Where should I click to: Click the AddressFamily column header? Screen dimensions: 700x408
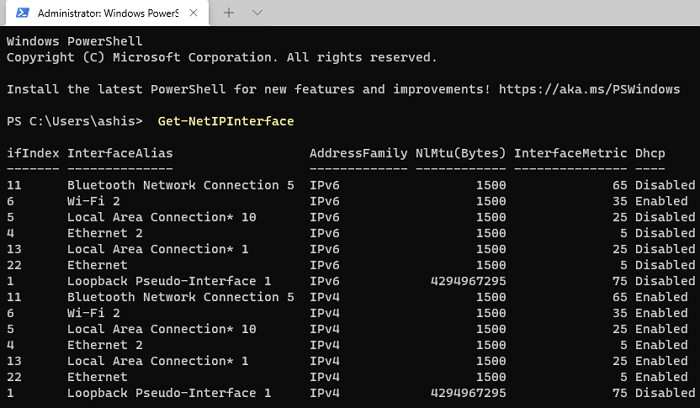[358, 153]
